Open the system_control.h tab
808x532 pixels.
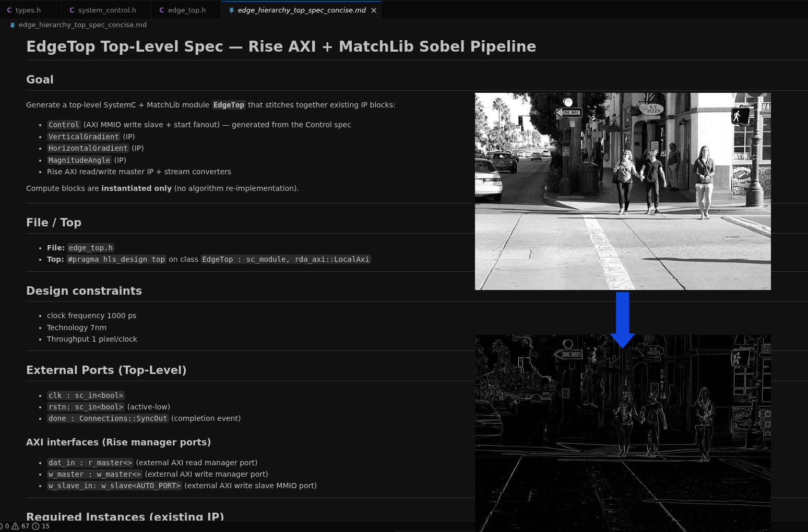coord(107,10)
